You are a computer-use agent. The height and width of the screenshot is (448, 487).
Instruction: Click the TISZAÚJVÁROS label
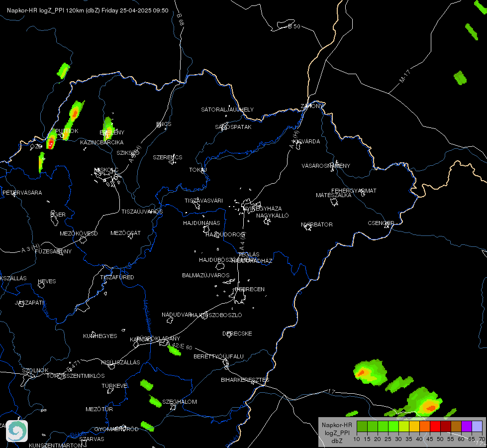point(142,212)
